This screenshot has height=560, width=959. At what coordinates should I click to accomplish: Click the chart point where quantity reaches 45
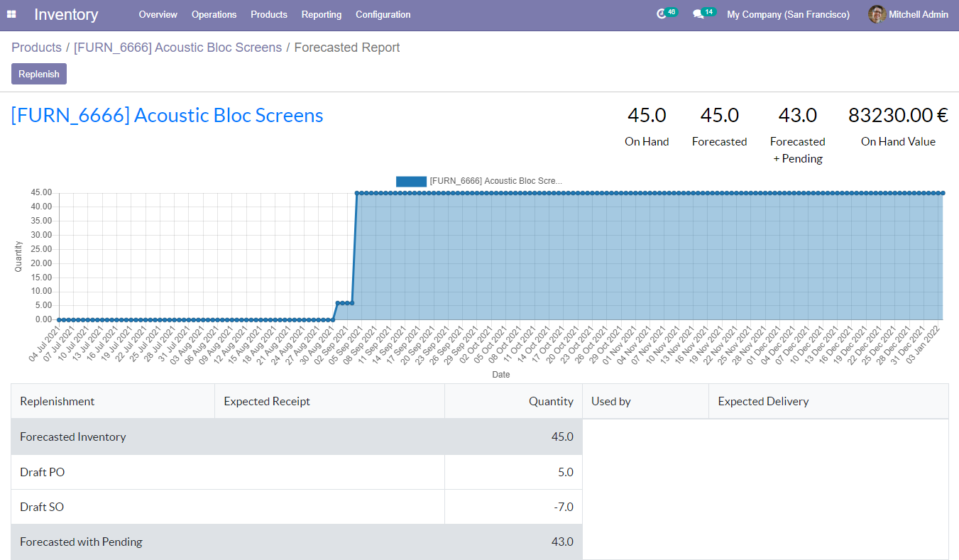pyautogui.click(x=357, y=192)
